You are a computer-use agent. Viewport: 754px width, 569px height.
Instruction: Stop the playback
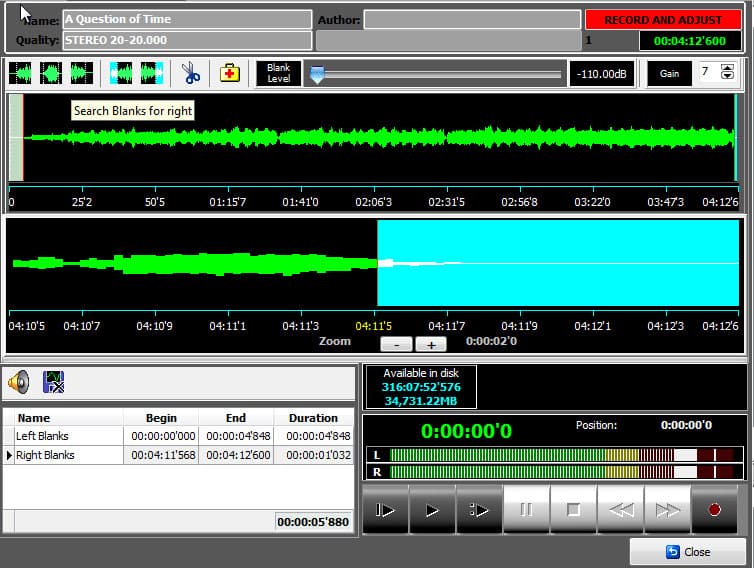tap(573, 510)
